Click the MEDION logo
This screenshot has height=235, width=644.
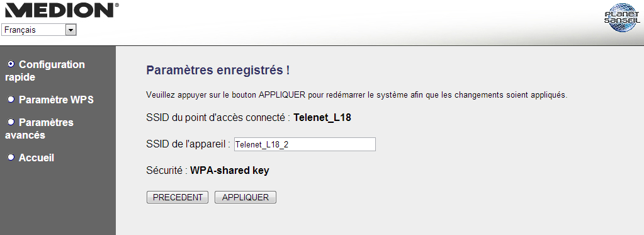(61, 10)
